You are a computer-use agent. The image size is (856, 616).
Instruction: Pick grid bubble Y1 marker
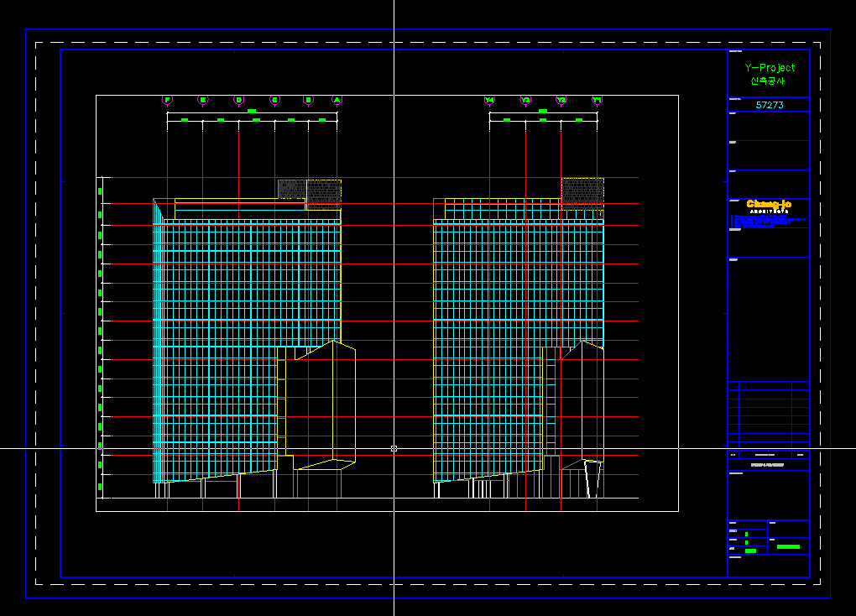tap(597, 100)
